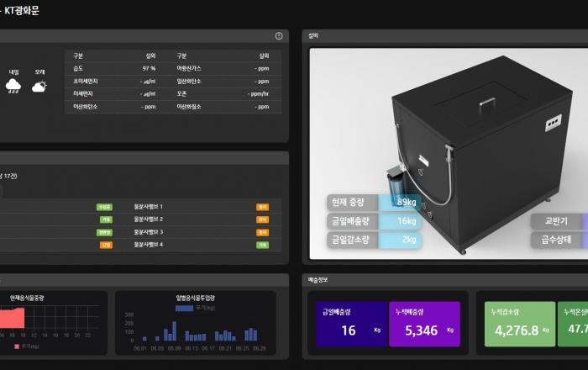
Task: Click tomorrow's rain cloud weather icon
Action: (x=13, y=86)
